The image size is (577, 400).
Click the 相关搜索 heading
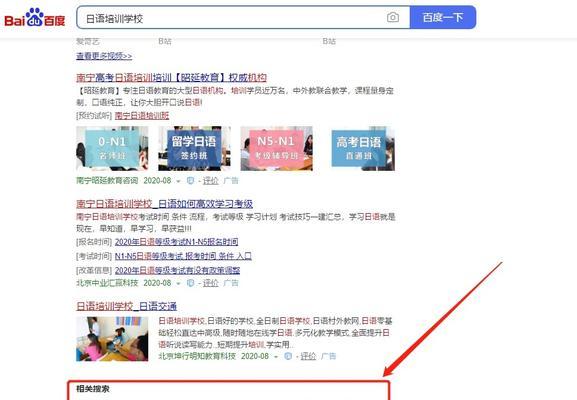(93, 389)
